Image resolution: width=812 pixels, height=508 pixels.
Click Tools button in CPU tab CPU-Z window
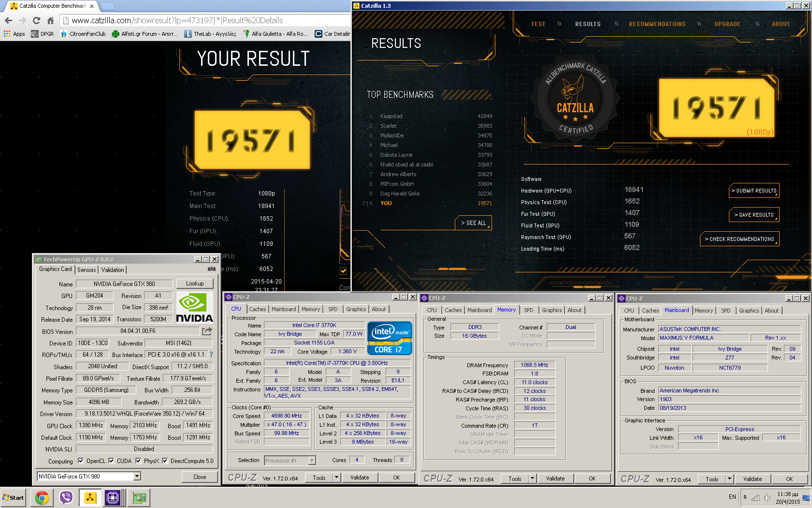point(319,478)
